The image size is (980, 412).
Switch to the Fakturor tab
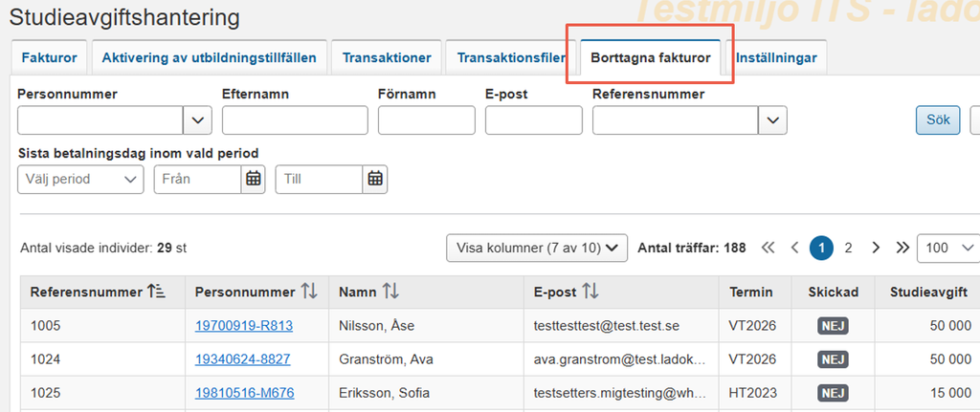tap(50, 58)
